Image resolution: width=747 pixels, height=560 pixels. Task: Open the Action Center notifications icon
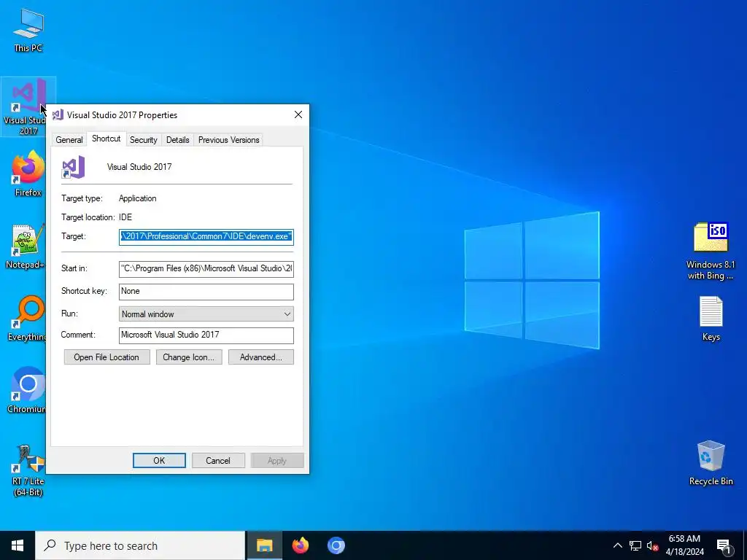724,546
